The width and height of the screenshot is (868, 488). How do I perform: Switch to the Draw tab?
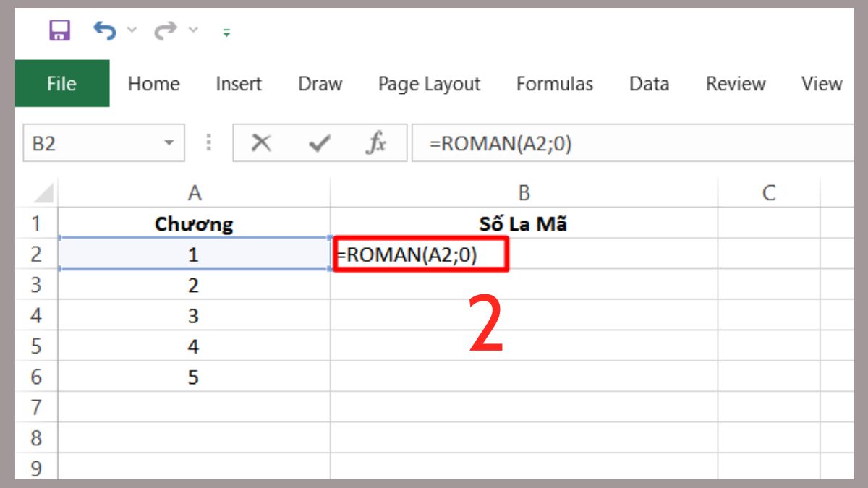tap(320, 84)
